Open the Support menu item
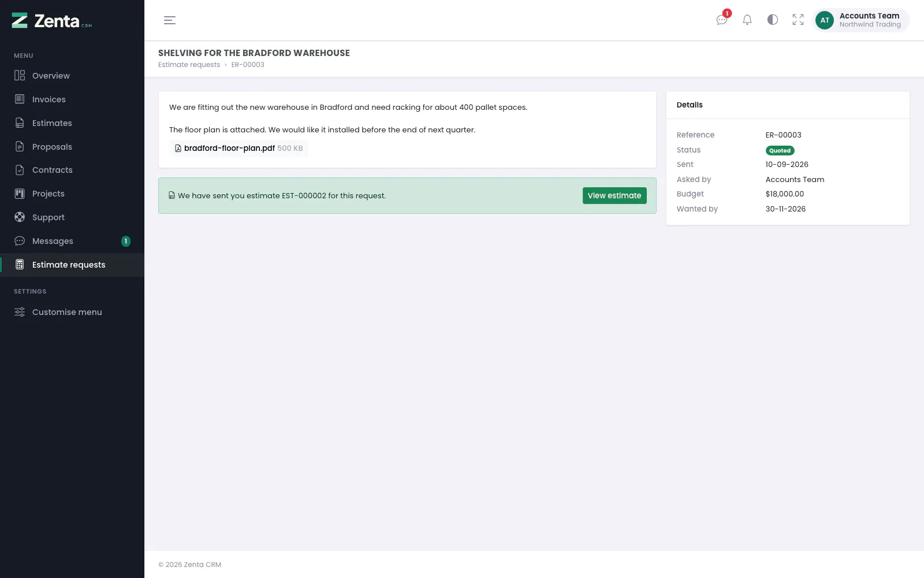The width and height of the screenshot is (924, 578). click(72, 217)
